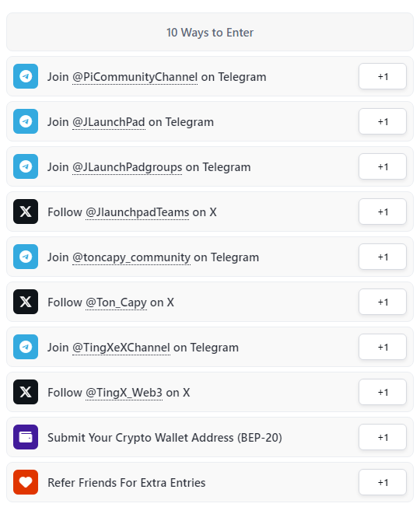Image resolution: width=420 pixels, height=507 pixels.
Task: Expand the Refer Friends For Extra Entries row
Action: point(210,482)
